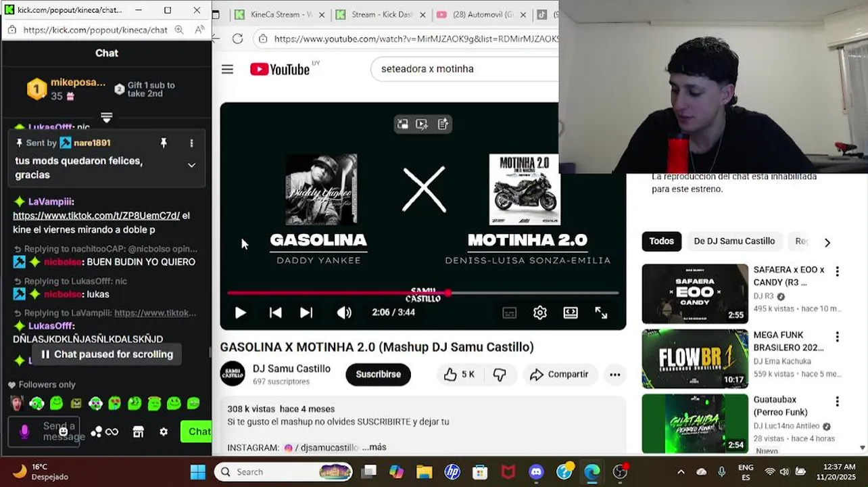Image resolution: width=868 pixels, height=487 pixels.
Task: Open the MEGA FUNK BRASILERO video thumbnail
Action: 695,358
